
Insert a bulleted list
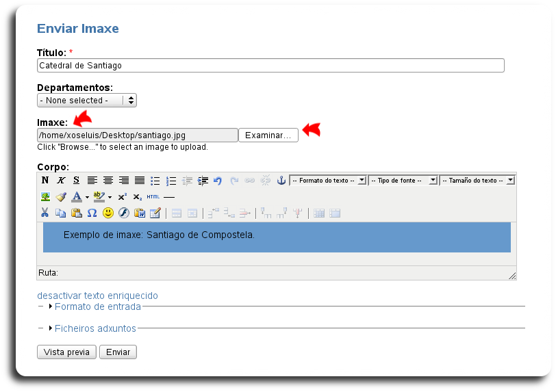[155, 181]
